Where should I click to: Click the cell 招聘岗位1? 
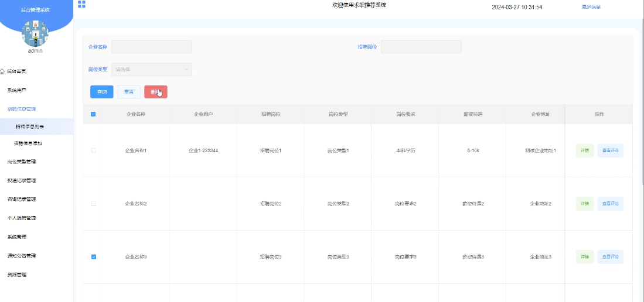pyautogui.click(x=270, y=150)
